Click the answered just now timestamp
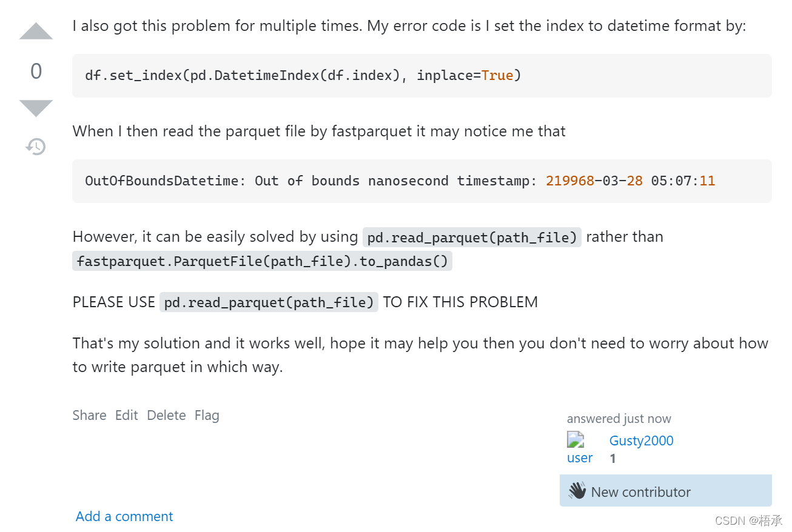 coord(619,418)
